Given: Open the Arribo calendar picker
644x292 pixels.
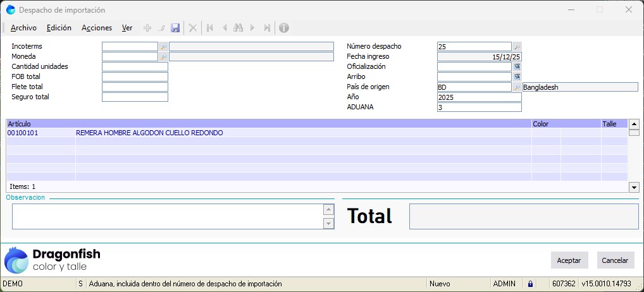Looking at the screenshot, I should [x=517, y=77].
